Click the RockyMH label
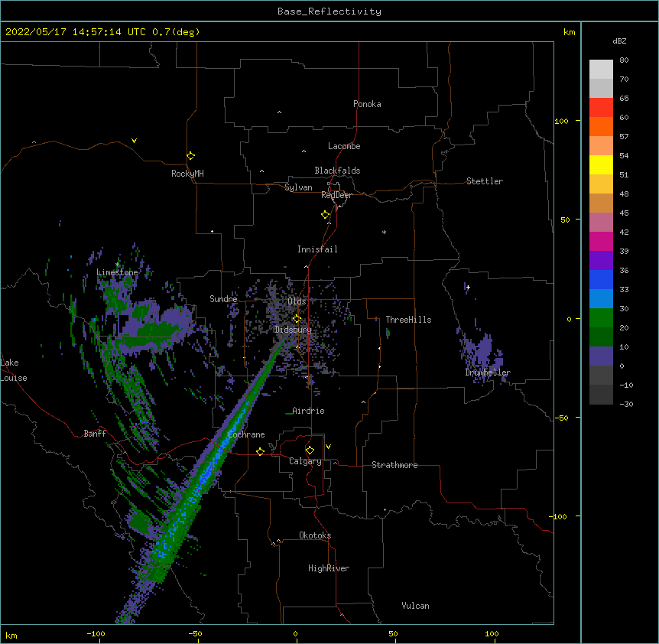The width and height of the screenshot is (659, 644). click(x=187, y=174)
